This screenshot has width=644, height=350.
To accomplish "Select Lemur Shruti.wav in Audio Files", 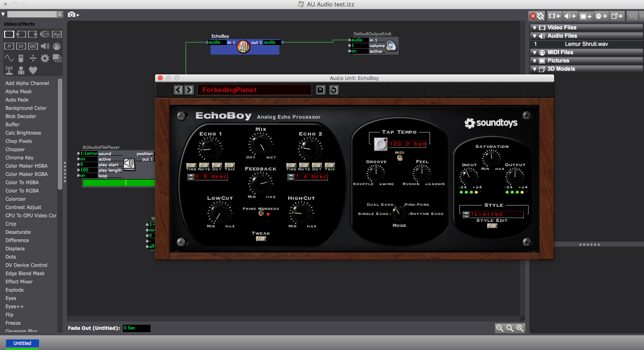I will 587,44.
